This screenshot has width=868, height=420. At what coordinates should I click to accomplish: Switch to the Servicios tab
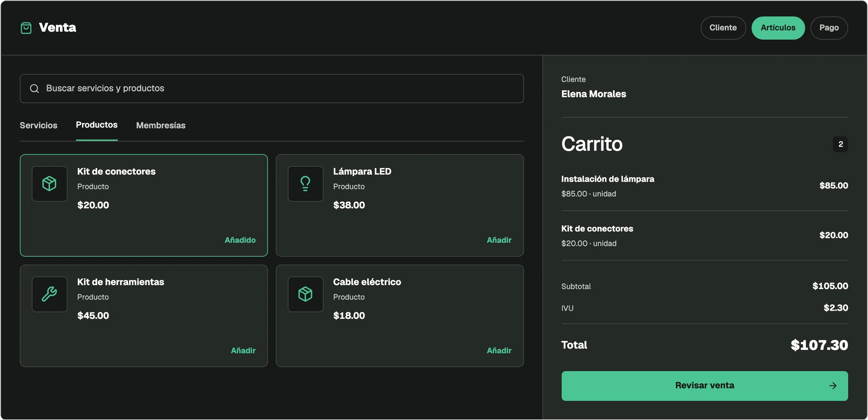(38, 126)
